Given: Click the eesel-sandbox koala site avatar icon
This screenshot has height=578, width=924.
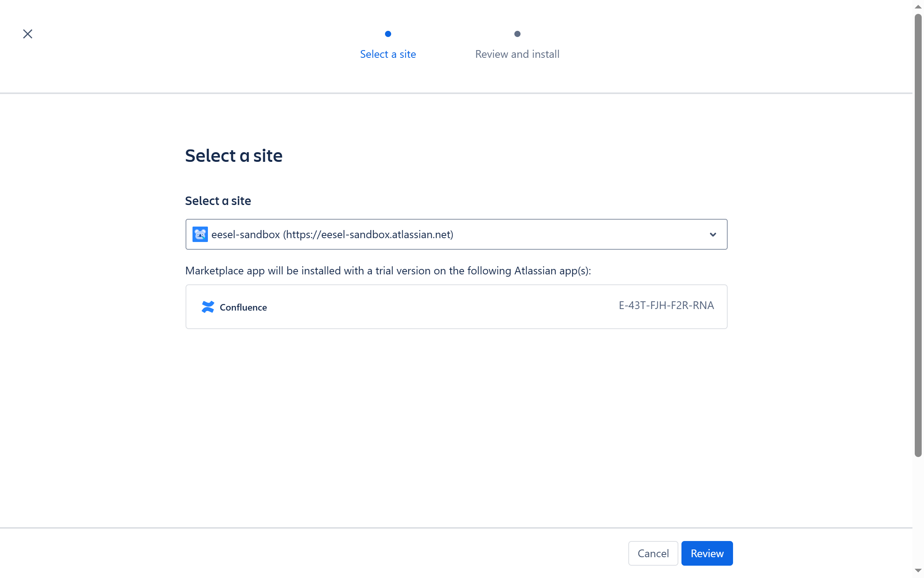Looking at the screenshot, I should (x=200, y=234).
